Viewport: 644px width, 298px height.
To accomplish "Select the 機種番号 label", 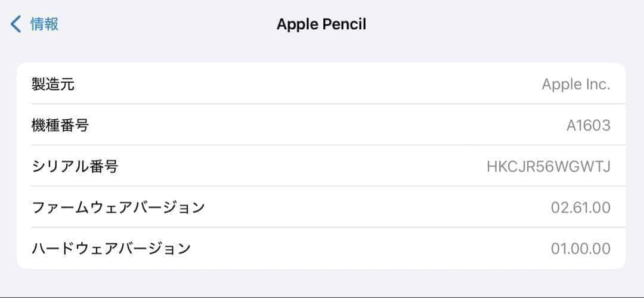I will coord(61,125).
